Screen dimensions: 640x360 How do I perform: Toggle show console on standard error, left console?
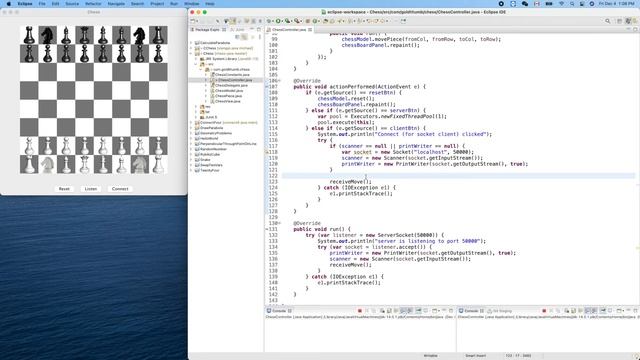(410, 311)
